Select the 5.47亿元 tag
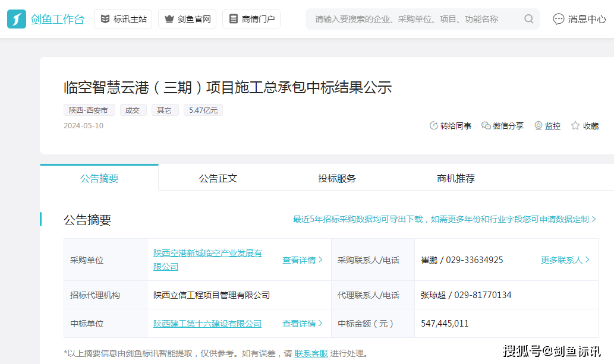 coord(203,110)
